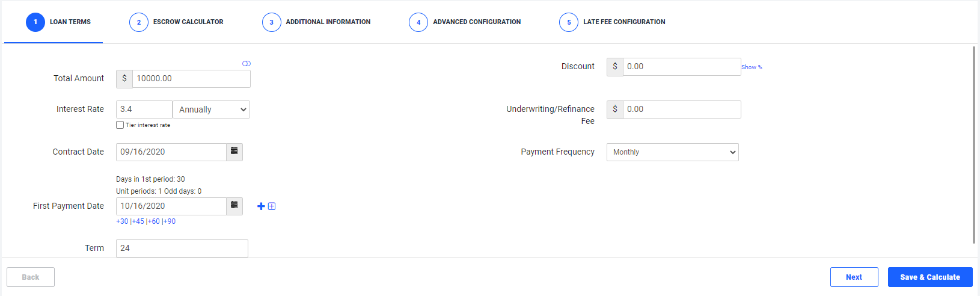Click the step 1 circle icon
Viewport: 980px width, 296px height.
click(x=35, y=22)
